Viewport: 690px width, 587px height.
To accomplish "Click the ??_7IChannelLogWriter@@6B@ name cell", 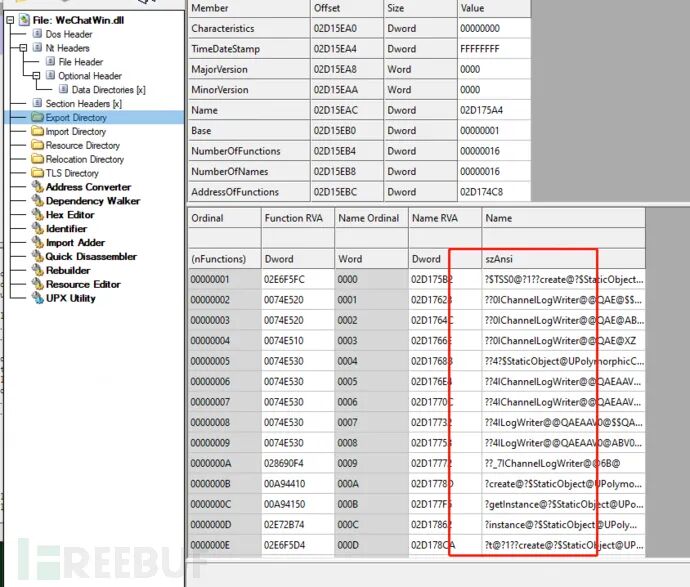I will (564, 463).
